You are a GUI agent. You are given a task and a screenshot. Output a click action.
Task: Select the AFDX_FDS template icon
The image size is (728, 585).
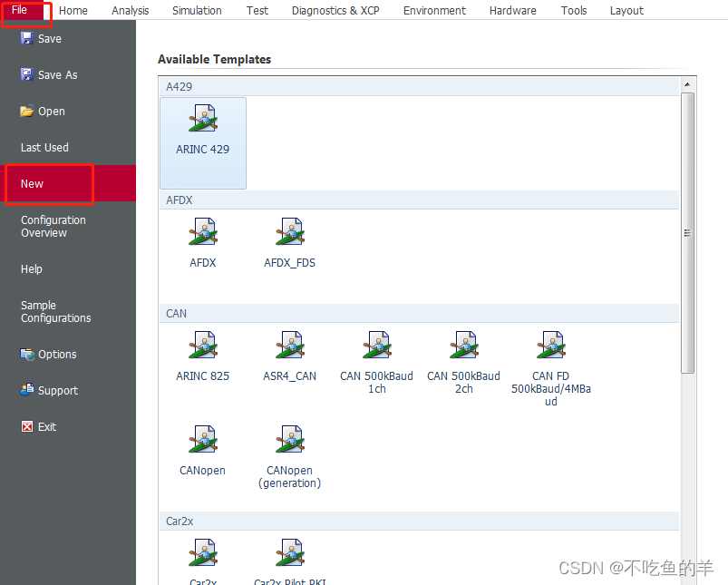click(x=290, y=231)
